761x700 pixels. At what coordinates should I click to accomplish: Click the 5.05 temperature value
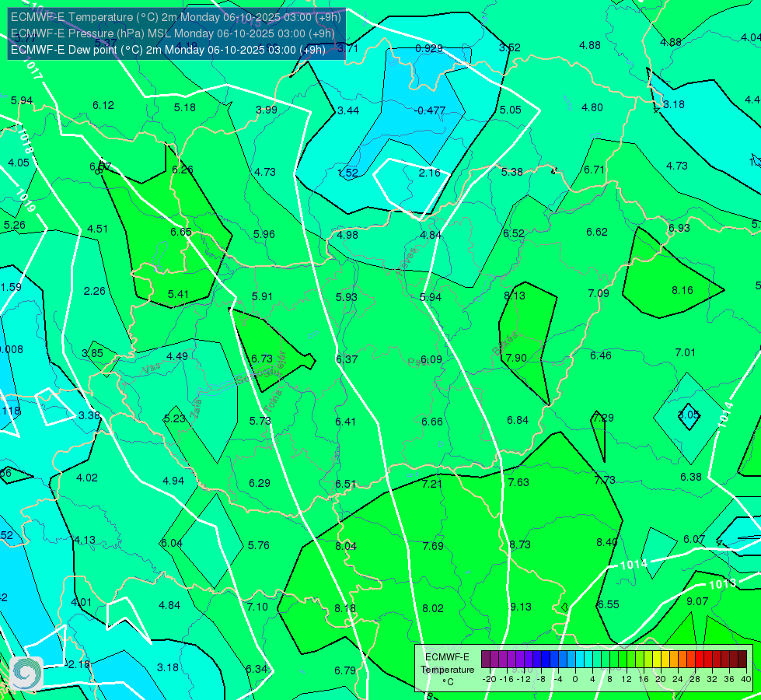[x=511, y=110]
